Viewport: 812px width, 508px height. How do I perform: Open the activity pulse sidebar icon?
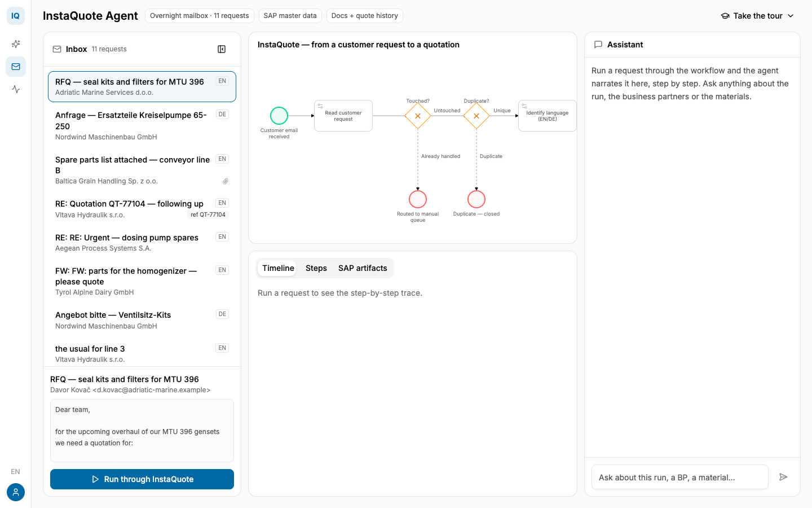(16, 89)
